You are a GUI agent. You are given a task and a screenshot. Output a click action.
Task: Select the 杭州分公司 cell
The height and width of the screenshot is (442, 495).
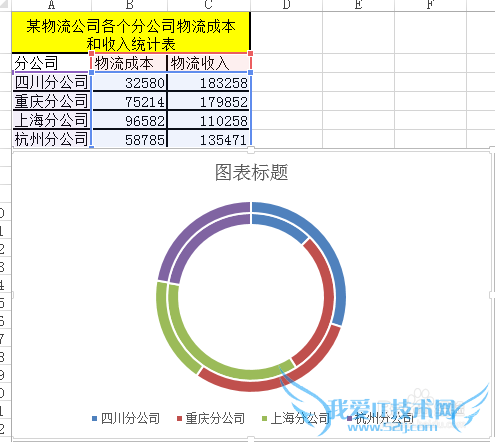(x=51, y=139)
